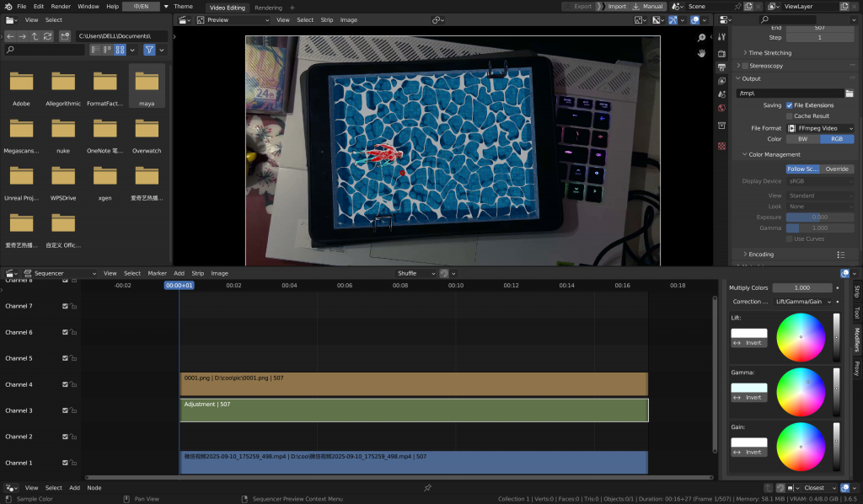Enable the Cache Result checkbox
The width and height of the screenshot is (863, 504).
[x=790, y=116]
